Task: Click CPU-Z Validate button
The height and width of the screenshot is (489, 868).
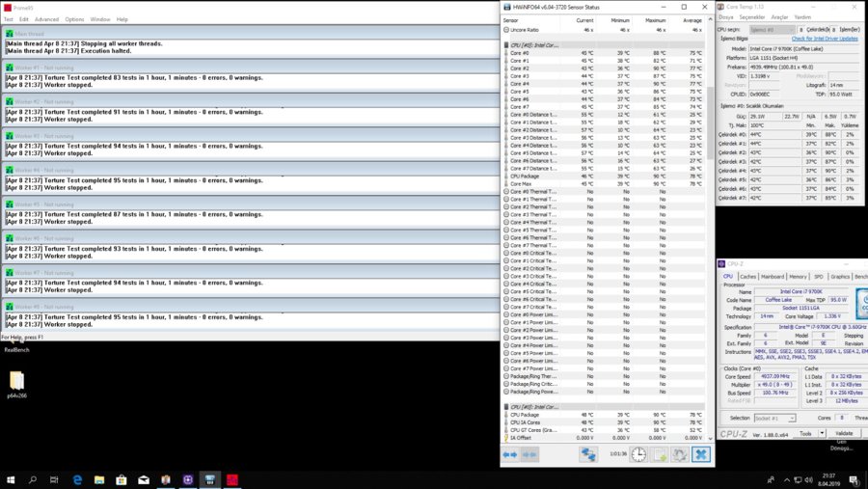Action: click(x=844, y=434)
